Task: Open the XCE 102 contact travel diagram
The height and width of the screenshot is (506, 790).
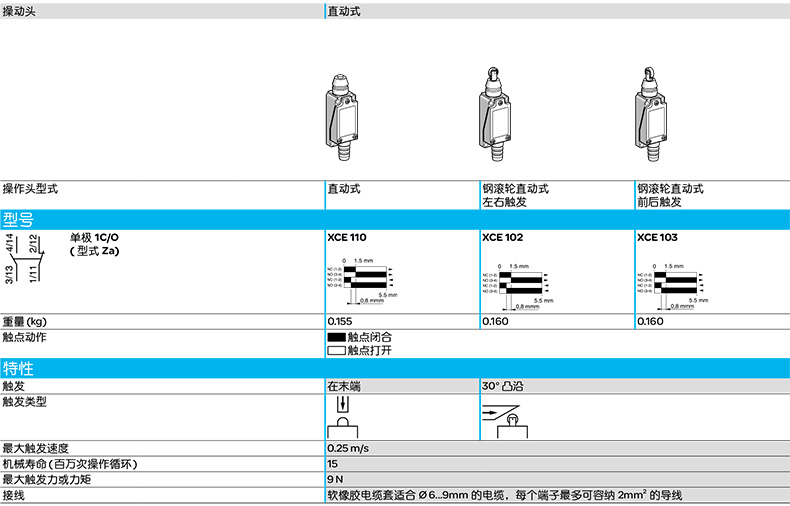Action: point(517,283)
